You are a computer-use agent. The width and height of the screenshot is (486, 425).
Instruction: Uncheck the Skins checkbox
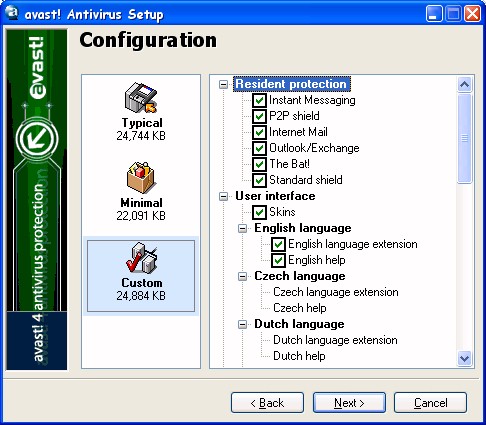[259, 212]
